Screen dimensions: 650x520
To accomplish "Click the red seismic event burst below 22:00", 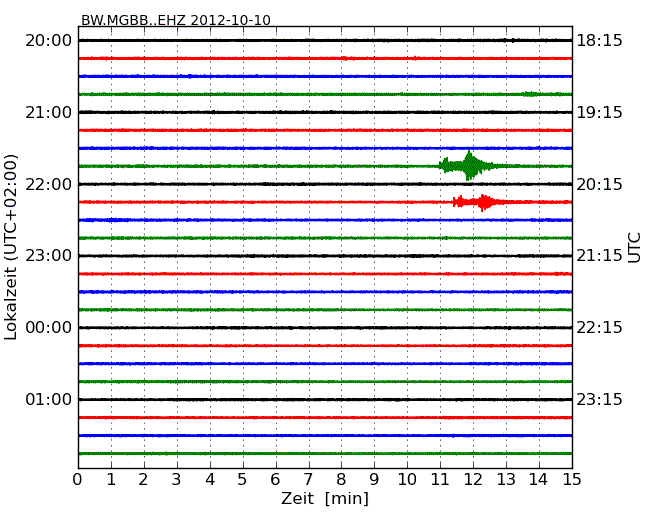I will point(479,202).
